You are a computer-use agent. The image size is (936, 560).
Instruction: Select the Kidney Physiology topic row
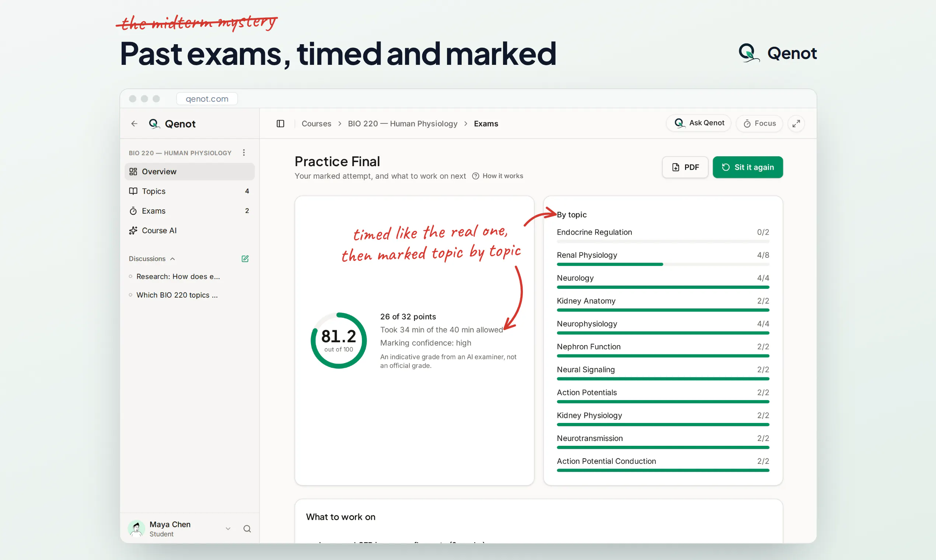click(663, 419)
